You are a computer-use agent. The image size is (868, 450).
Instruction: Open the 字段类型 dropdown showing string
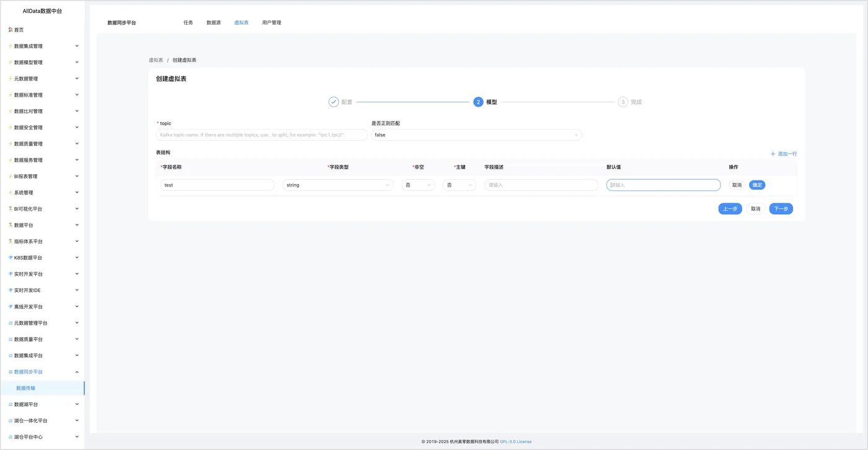click(338, 185)
